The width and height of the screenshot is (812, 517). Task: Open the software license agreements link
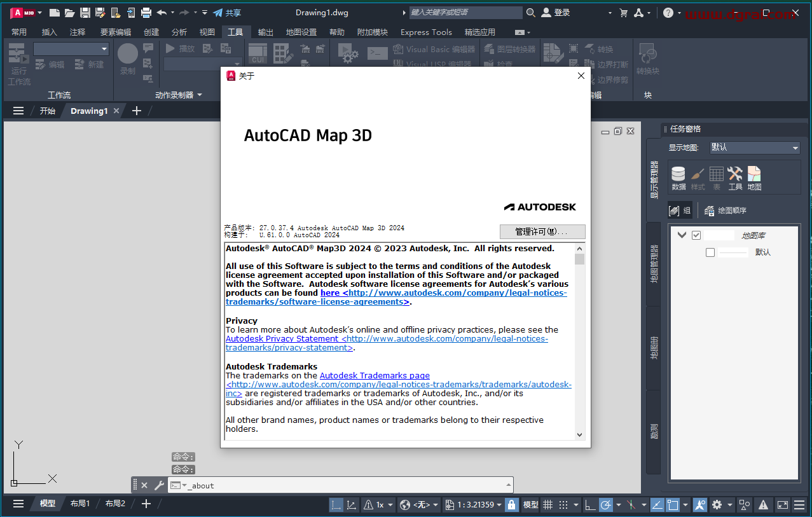click(396, 298)
